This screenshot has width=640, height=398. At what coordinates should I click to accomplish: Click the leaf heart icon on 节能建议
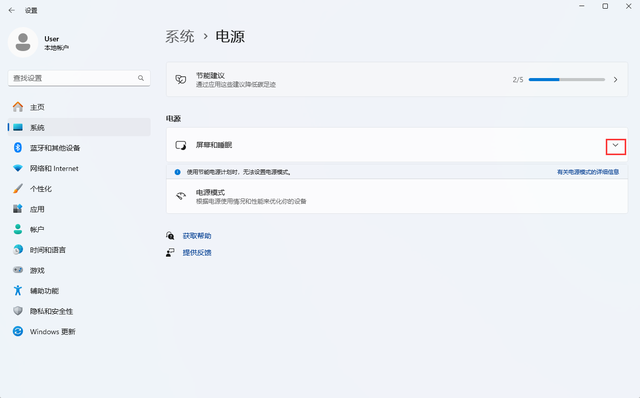coord(181,80)
